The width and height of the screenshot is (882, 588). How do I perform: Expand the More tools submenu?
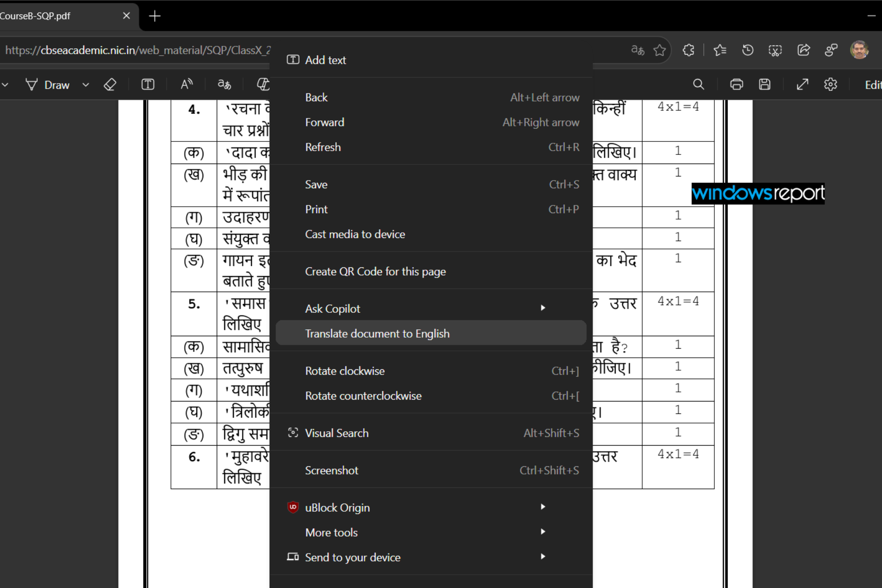pyautogui.click(x=431, y=532)
